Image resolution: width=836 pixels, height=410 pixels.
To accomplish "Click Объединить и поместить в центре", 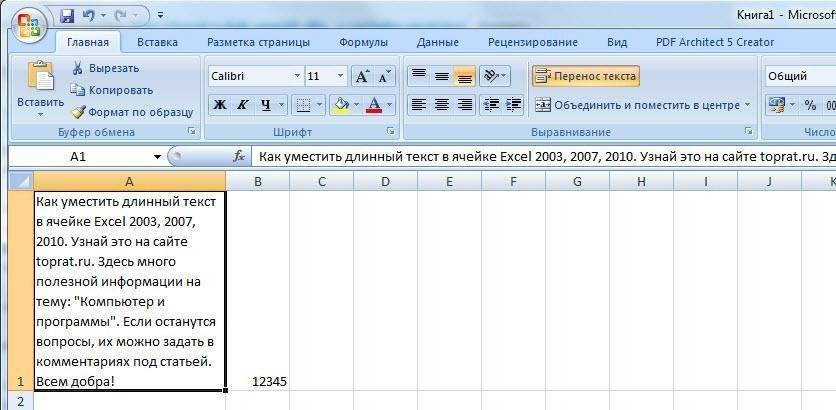I will (638, 105).
